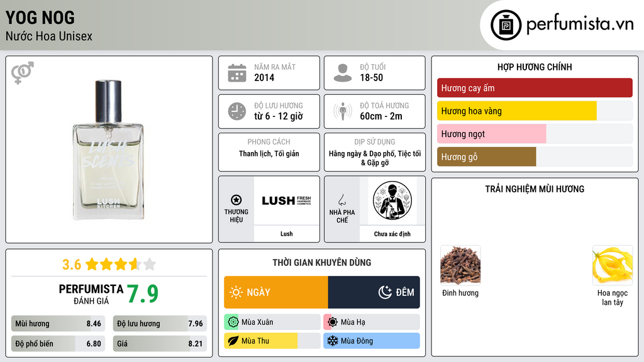This screenshot has width=644, height=362.
Task: Click the Đinh hương clove thumbnail
Action: [460, 265]
